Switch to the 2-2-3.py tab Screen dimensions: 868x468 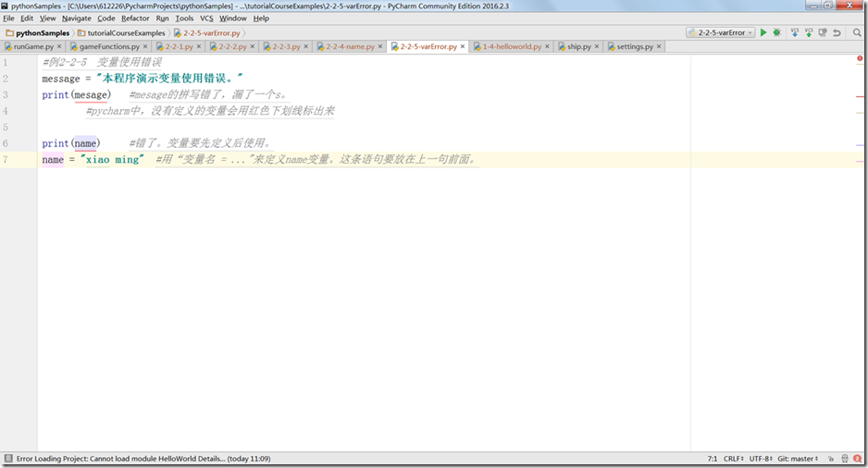click(286, 46)
